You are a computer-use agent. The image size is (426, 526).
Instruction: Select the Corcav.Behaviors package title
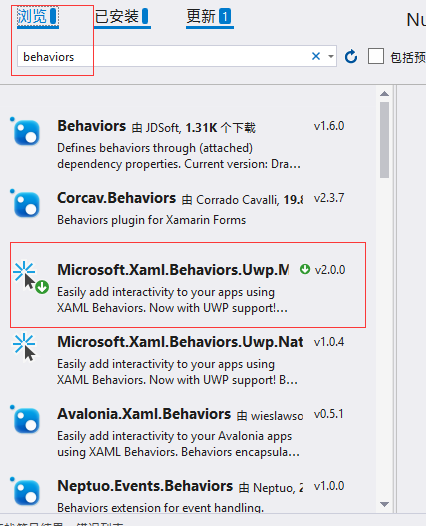coord(116,198)
